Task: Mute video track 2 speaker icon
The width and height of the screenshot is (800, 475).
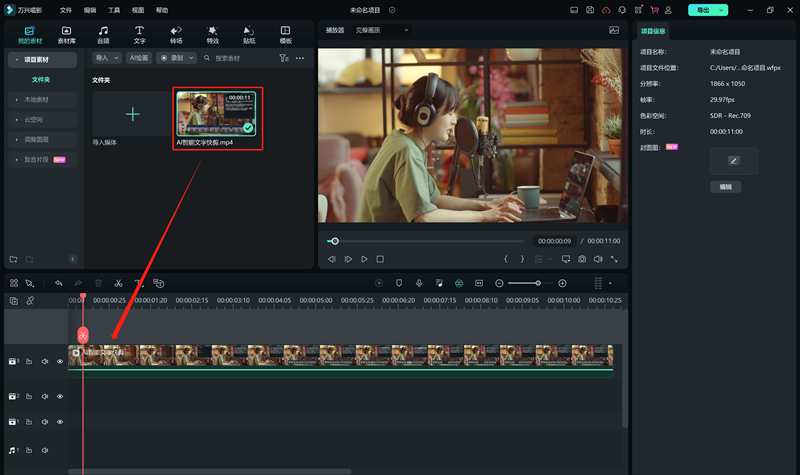Action: pos(45,396)
